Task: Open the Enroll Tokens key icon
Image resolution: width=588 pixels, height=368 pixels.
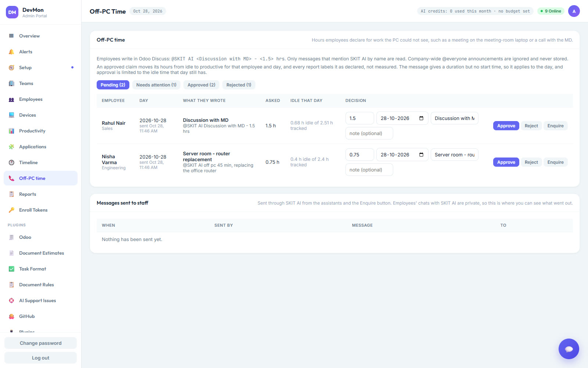Action: 11,210
